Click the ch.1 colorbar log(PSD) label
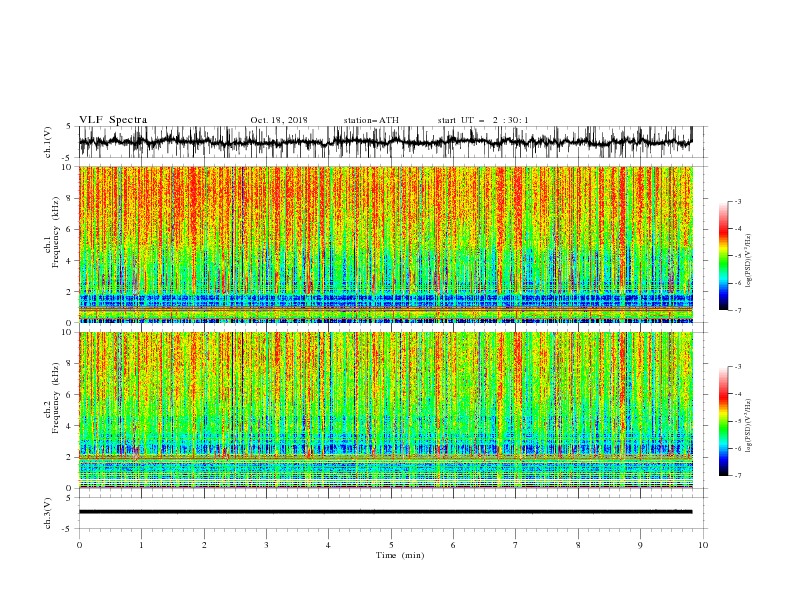 pyautogui.click(x=749, y=261)
